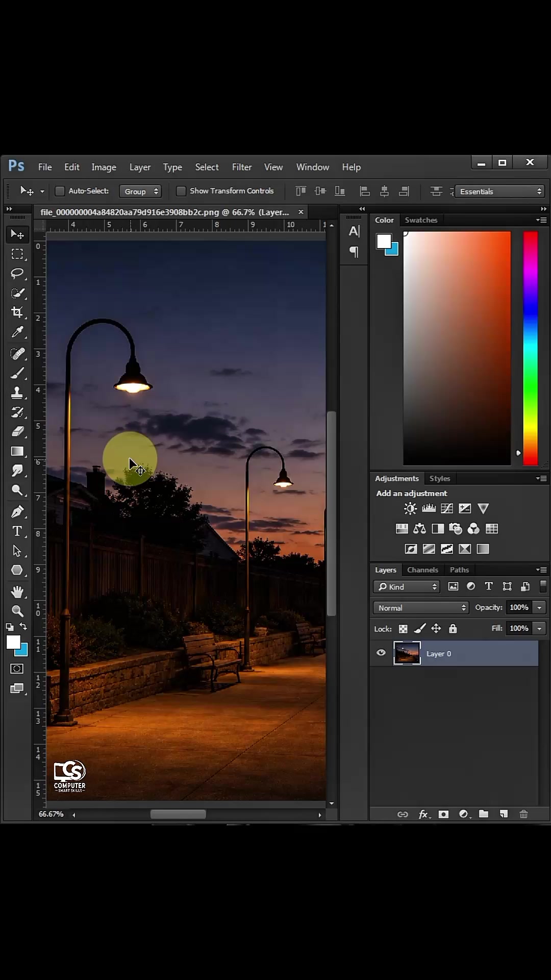Enable the Auto-Select checkbox
Viewport: 551px width, 980px height.
(x=60, y=191)
